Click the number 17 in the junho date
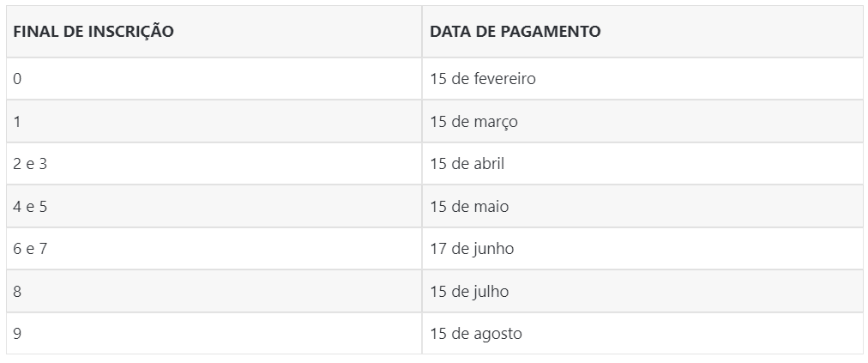The height and width of the screenshot is (363, 868). pyautogui.click(x=438, y=249)
